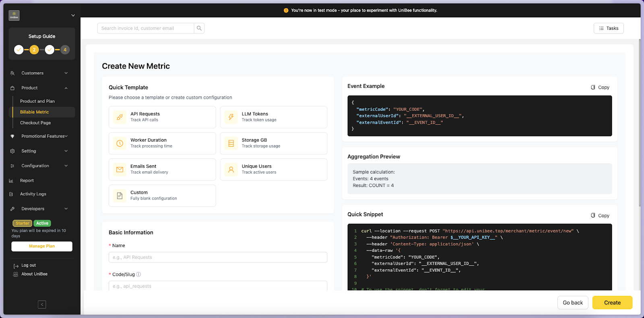Image resolution: width=644 pixels, height=318 pixels.
Task: Choose the LLM Tokens lightning icon
Action: [x=231, y=117]
